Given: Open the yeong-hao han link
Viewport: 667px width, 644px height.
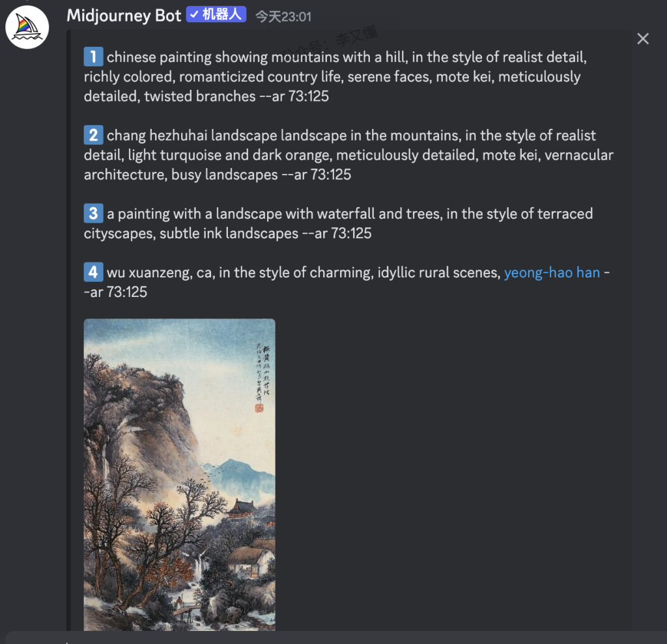Looking at the screenshot, I should [552, 272].
